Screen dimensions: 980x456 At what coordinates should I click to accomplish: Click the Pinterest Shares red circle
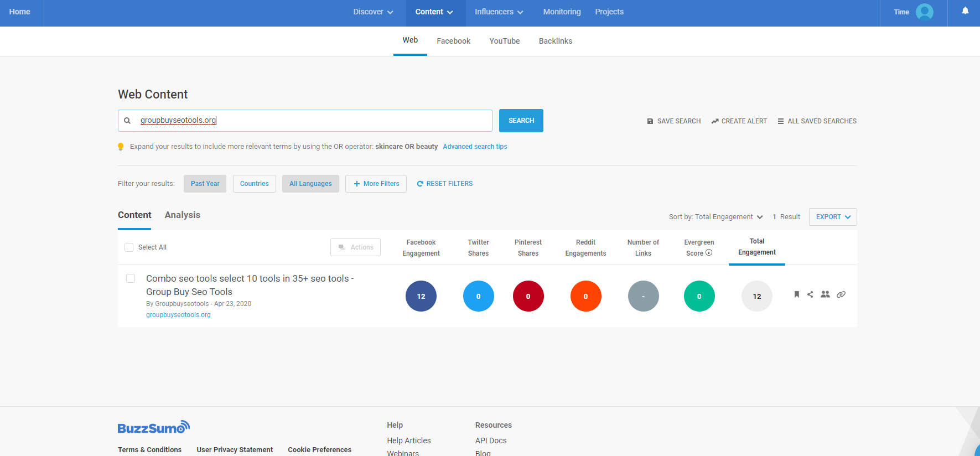pos(528,296)
